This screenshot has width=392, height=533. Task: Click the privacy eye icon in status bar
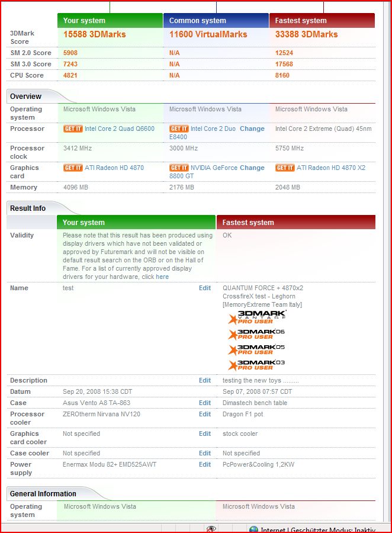[211, 529]
